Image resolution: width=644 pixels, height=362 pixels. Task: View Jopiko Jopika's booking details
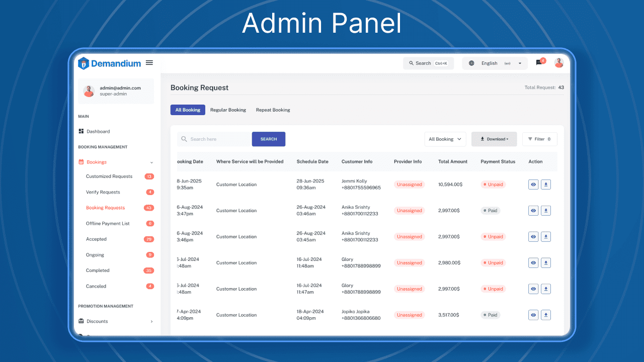533,315
